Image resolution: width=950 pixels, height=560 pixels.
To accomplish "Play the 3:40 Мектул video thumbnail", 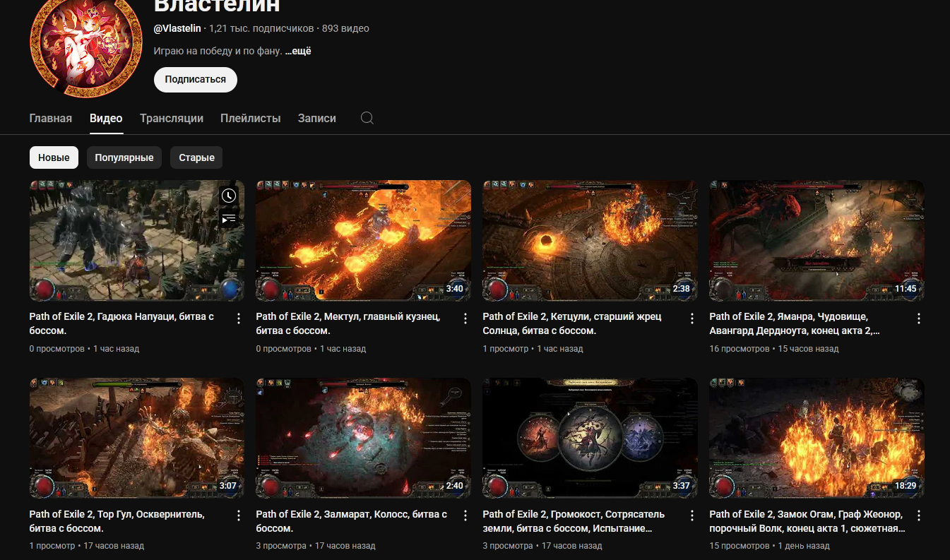I will coord(364,241).
